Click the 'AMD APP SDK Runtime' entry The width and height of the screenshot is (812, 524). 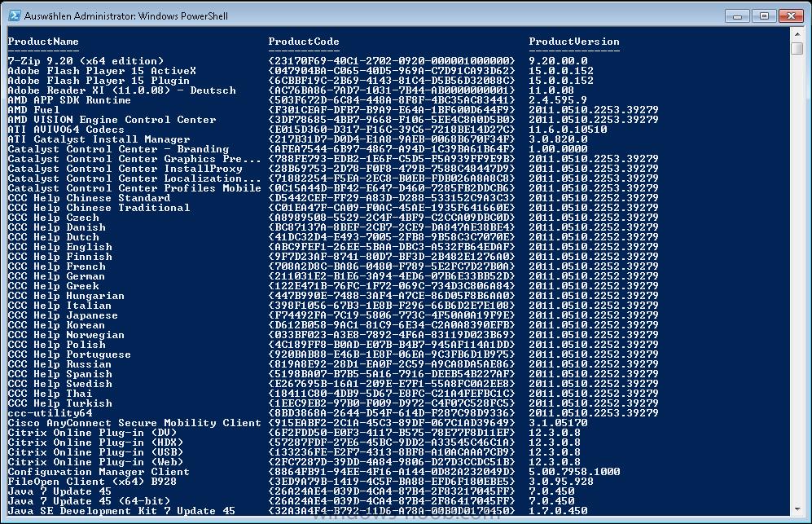coord(69,100)
